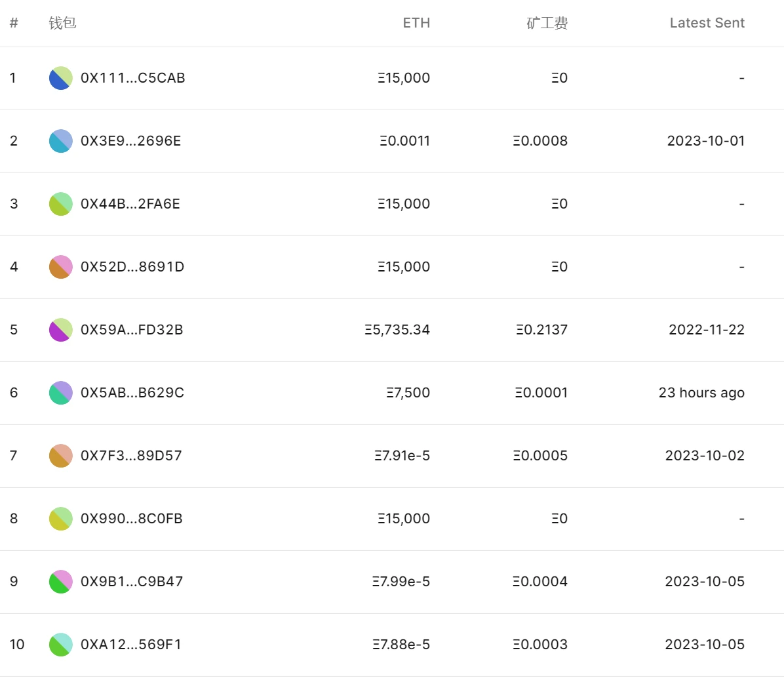Viewport: 784px width, 682px height.
Task: Open wallet 0X111...C5CAB details
Action: [x=130, y=78]
